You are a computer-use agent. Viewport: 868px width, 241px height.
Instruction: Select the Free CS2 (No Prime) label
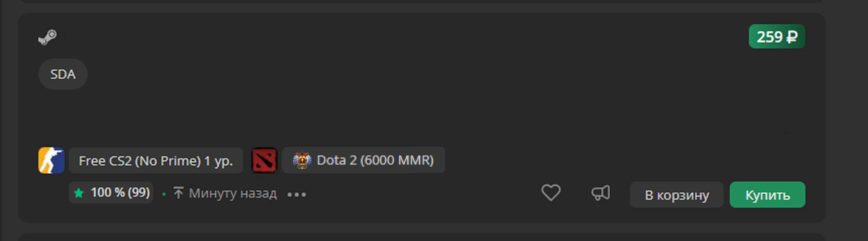click(x=156, y=161)
